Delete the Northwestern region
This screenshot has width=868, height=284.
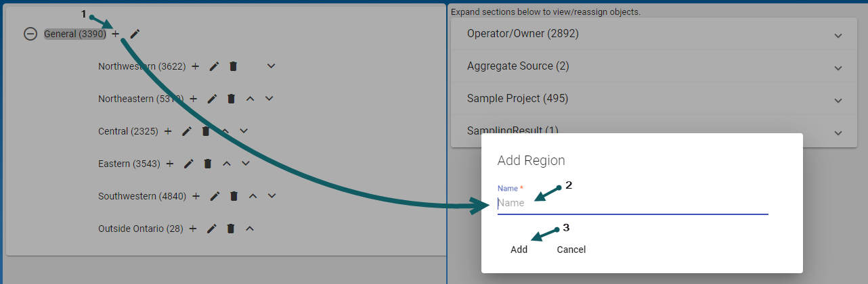234,66
